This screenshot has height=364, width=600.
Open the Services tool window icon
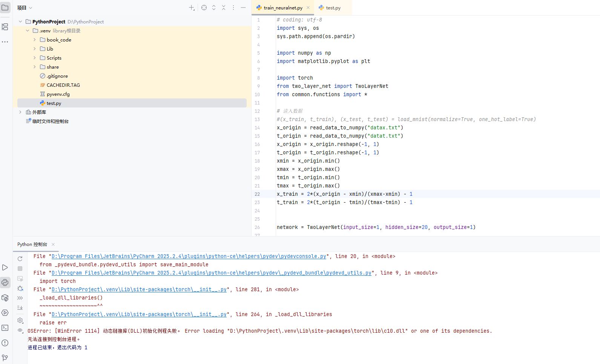click(5, 313)
